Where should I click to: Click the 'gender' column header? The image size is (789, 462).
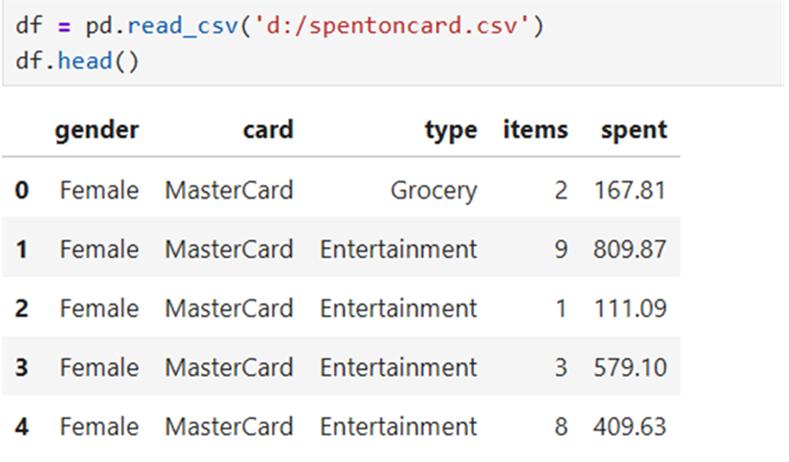coord(97,130)
